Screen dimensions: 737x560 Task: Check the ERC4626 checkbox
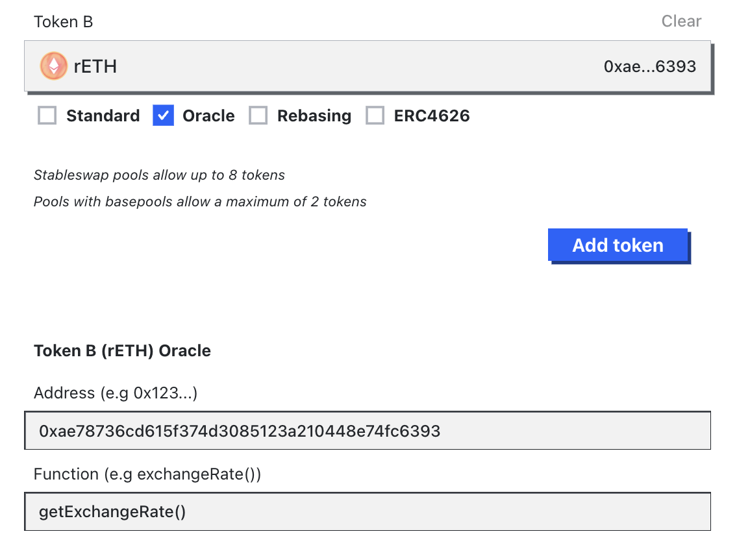375,116
